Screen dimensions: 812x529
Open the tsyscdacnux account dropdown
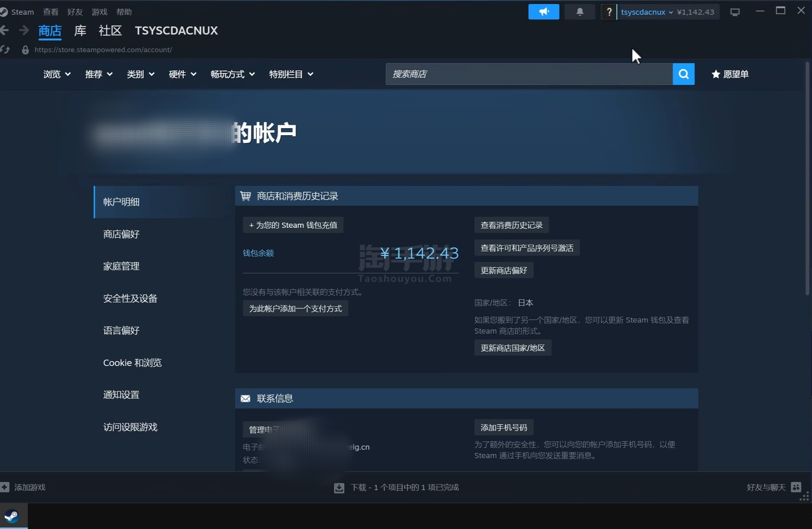[646, 12]
